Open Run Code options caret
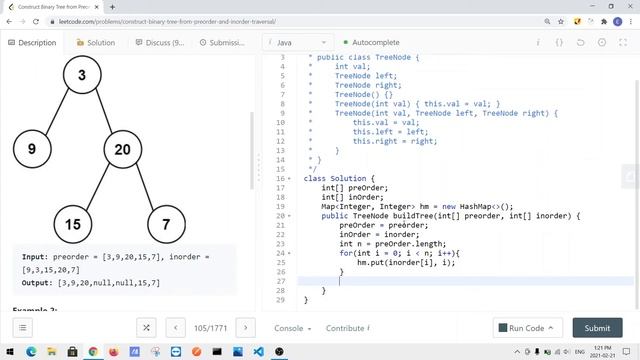 pyautogui.click(x=551, y=328)
